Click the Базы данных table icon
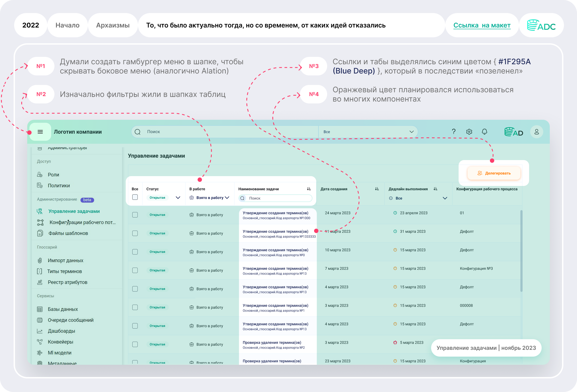The height and width of the screenshot is (392, 577). click(x=40, y=309)
